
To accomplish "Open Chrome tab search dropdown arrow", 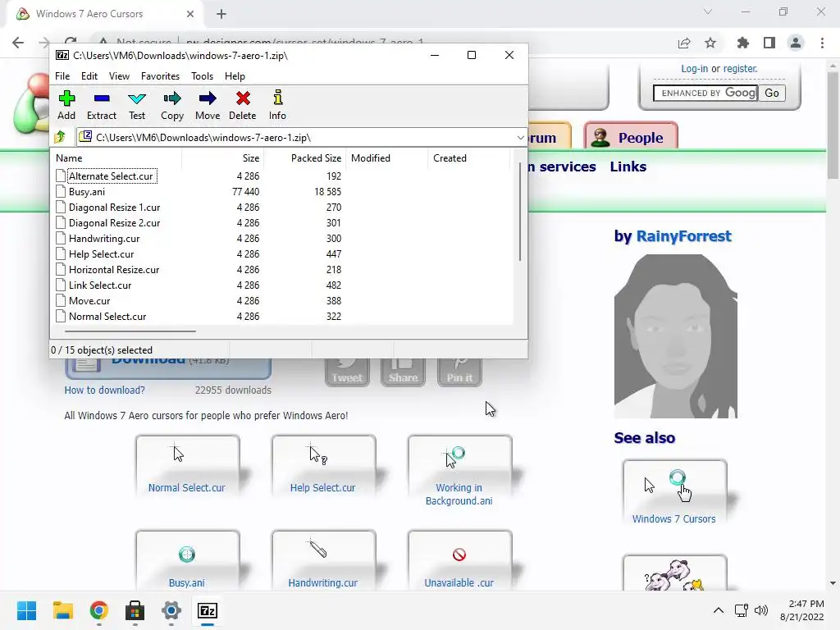I will pyautogui.click(x=708, y=11).
